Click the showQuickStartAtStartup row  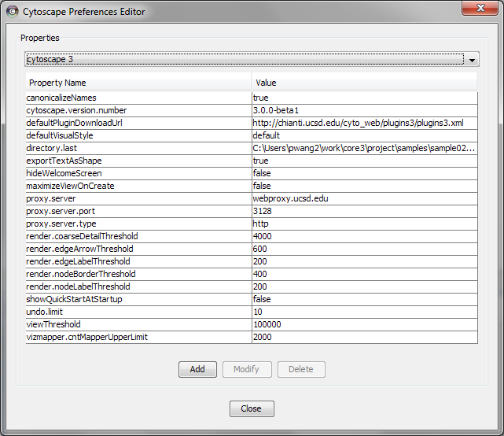[x=138, y=299]
